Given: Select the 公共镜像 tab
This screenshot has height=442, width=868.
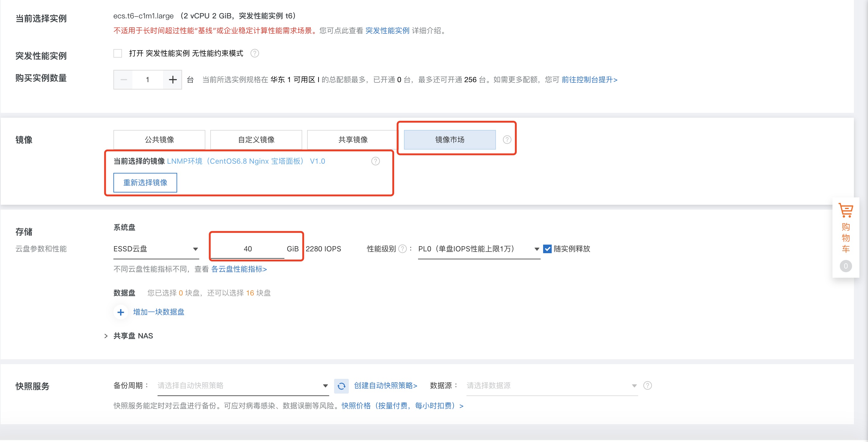Looking at the screenshot, I should tap(159, 139).
